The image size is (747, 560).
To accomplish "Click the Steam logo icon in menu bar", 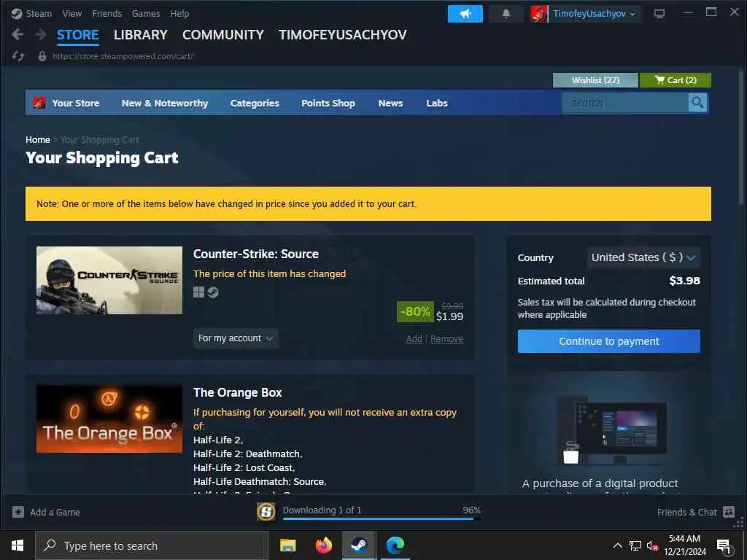I will coord(17,13).
